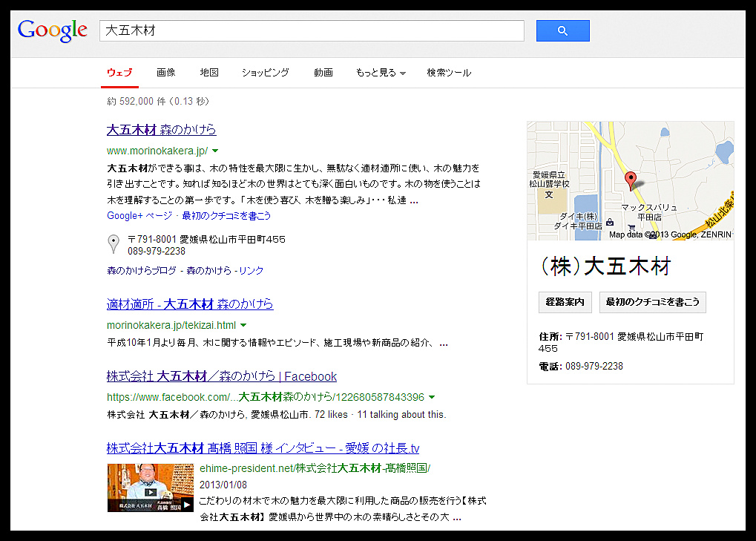The image size is (756, 541).
Task: Open the Google+ ページ link
Action: tap(140, 216)
